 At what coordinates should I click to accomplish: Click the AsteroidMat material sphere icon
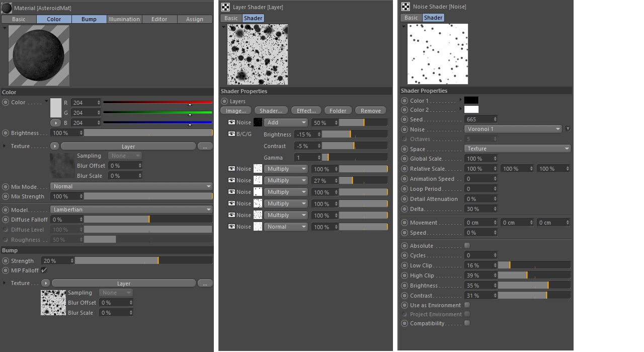pos(7,8)
